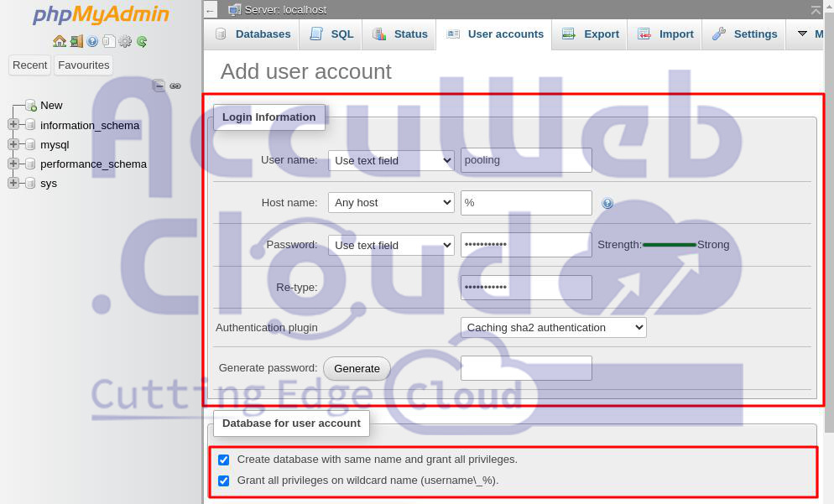Click the New database icon
Image resolution: width=834 pixels, height=504 pixels.
tap(31, 106)
